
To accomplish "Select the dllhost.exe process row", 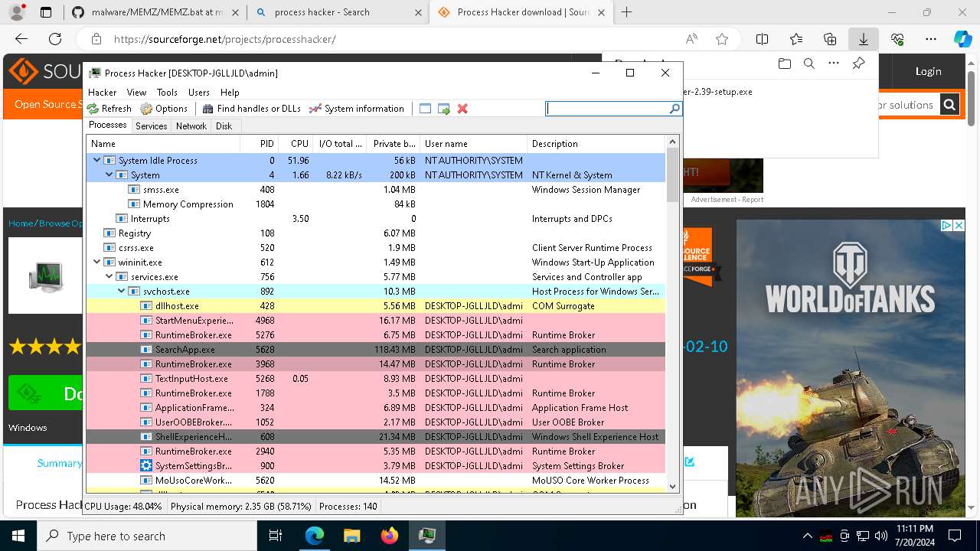I will 376,305.
